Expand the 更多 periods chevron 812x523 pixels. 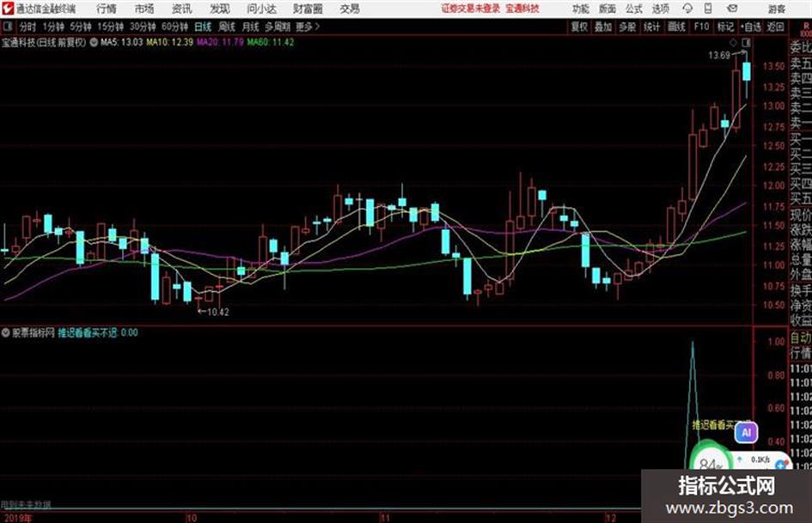click(x=308, y=27)
